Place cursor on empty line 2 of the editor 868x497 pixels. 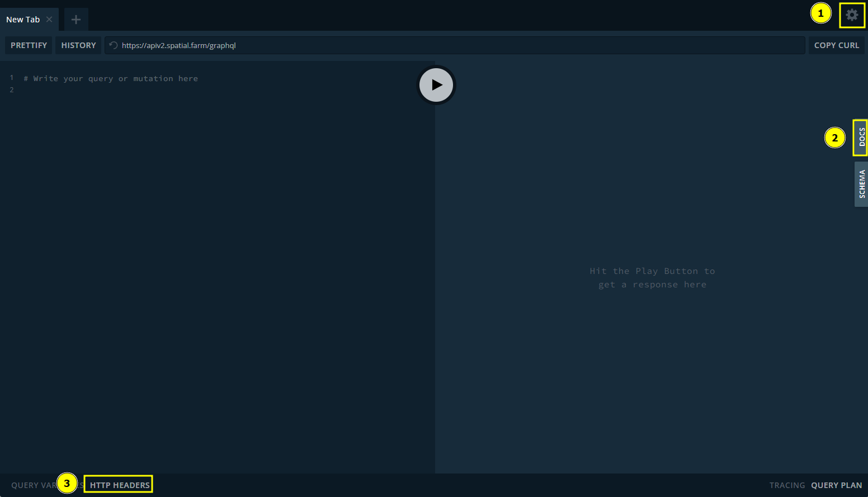click(112, 90)
